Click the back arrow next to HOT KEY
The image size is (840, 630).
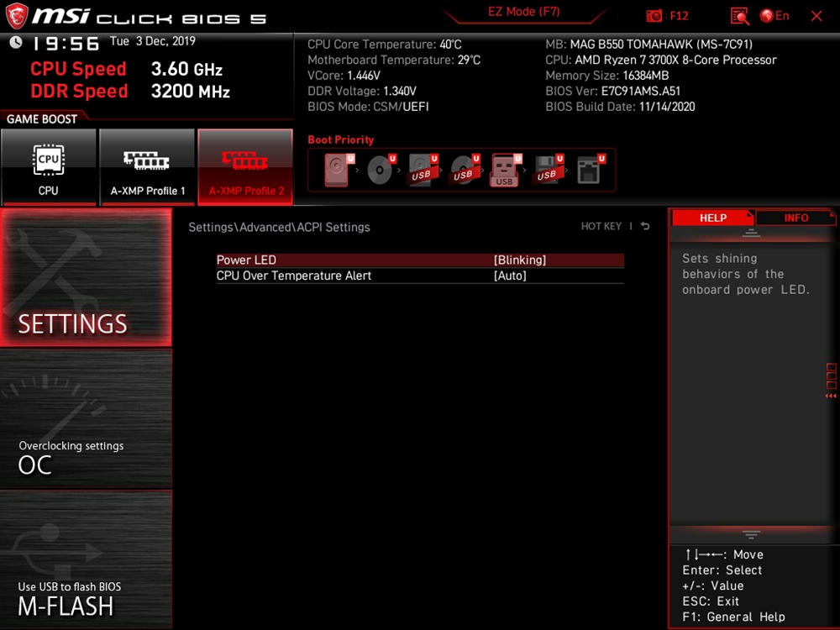[645, 227]
